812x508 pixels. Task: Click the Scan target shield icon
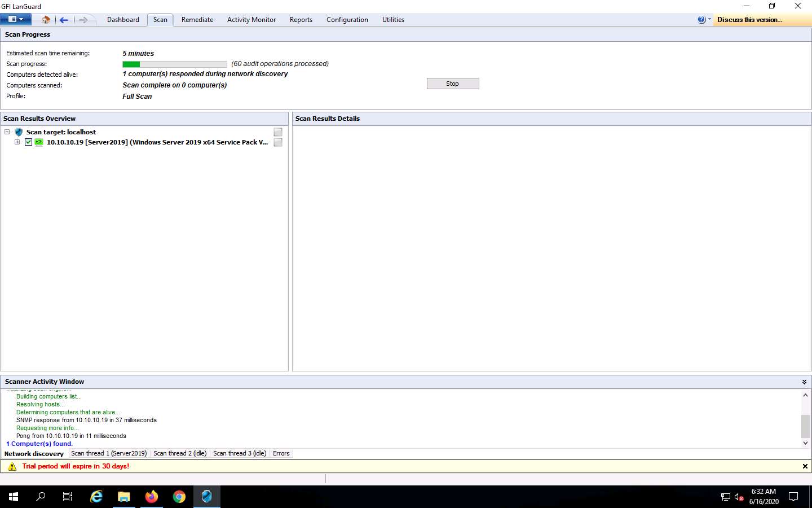tap(19, 132)
